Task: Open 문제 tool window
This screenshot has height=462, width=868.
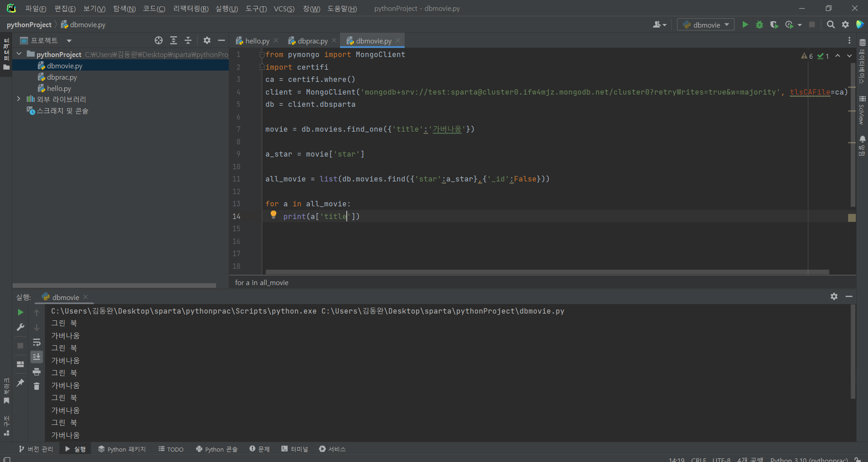Action: tap(259, 449)
